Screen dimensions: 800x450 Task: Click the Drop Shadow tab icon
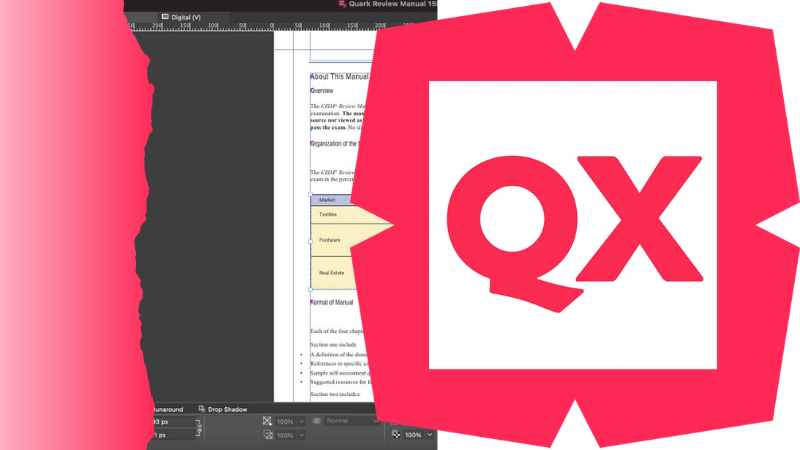click(x=202, y=409)
